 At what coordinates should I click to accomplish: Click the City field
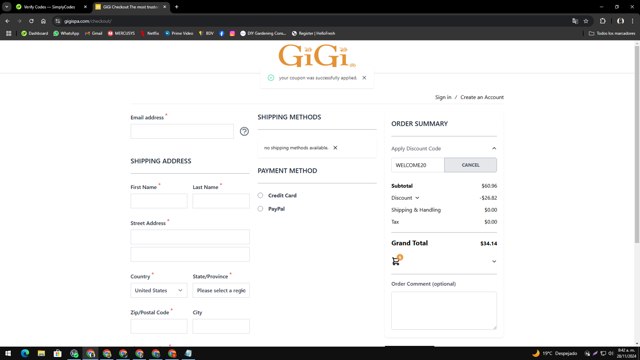[x=221, y=326]
